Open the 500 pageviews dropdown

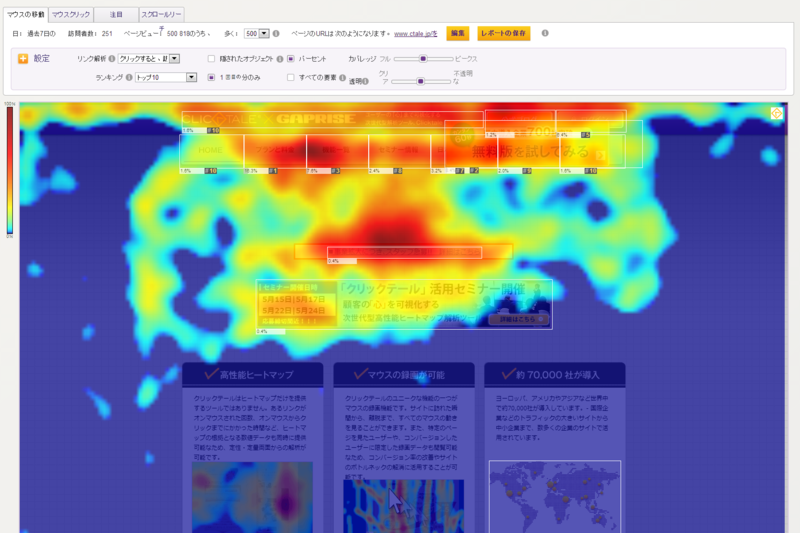point(257,34)
